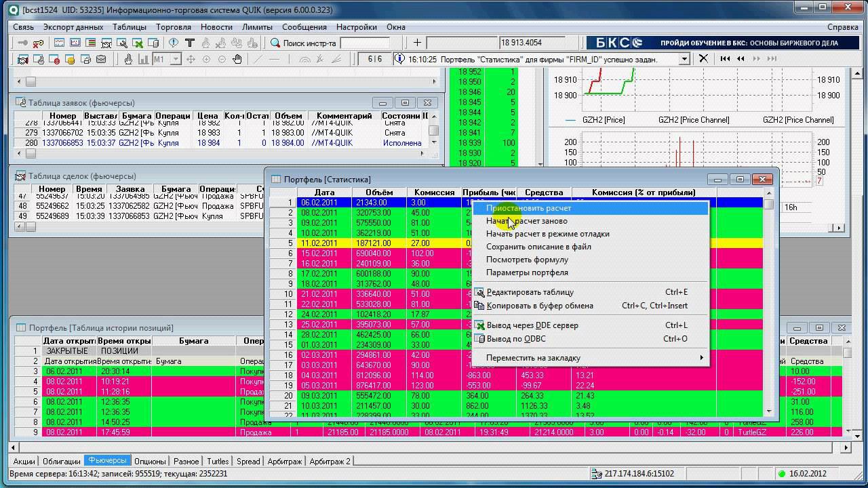Click the zoom in plus circle icon
This screenshot has width=868, height=488.
[x=206, y=59]
